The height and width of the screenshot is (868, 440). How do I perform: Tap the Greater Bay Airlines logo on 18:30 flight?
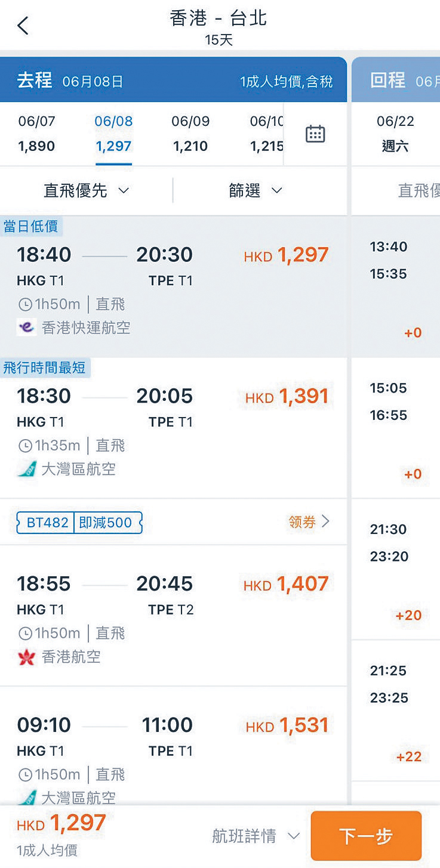click(x=26, y=469)
